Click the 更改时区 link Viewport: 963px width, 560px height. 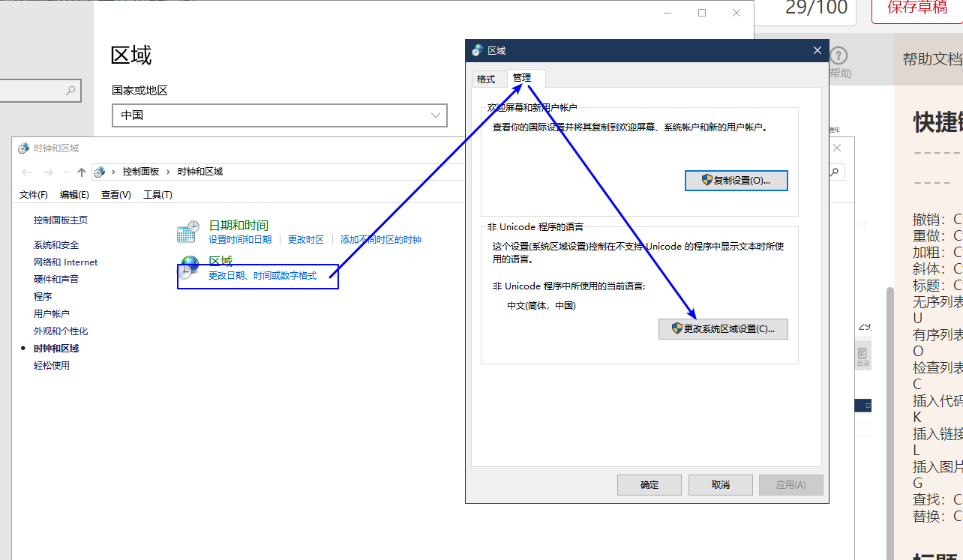pos(306,240)
